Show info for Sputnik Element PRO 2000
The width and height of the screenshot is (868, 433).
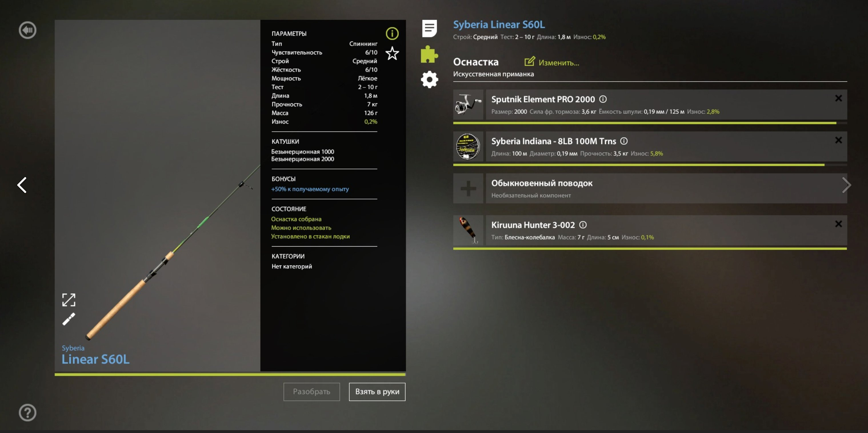coord(603,99)
